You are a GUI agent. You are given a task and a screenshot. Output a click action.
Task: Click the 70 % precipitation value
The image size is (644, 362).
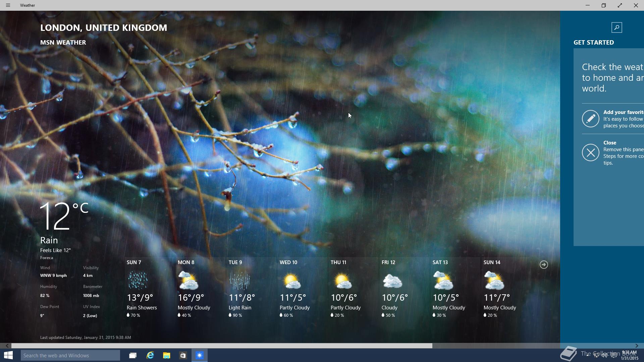(135, 315)
